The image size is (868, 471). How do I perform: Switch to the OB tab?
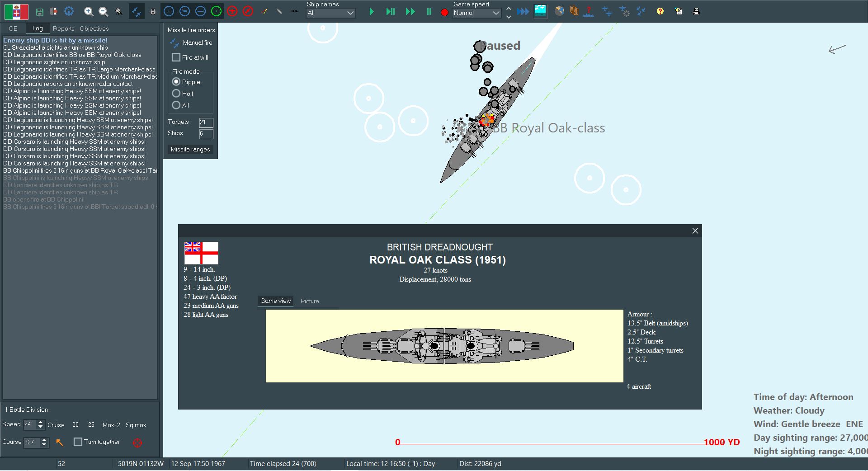[13, 28]
